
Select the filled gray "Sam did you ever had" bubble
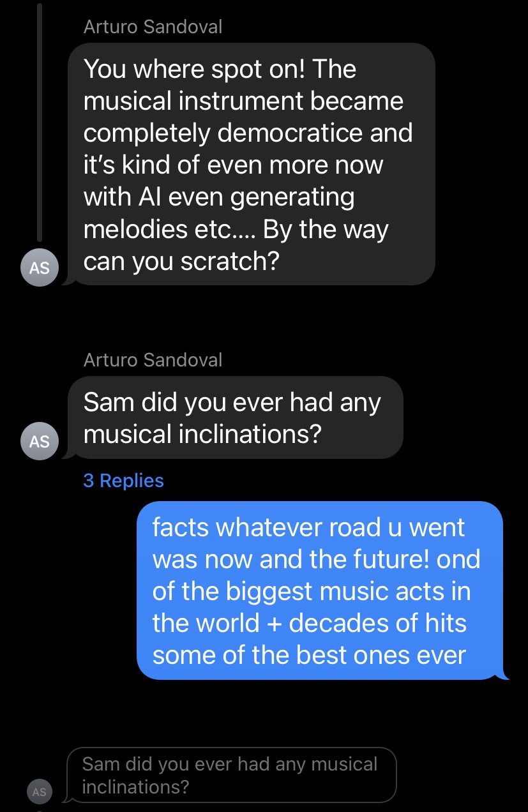coord(235,417)
